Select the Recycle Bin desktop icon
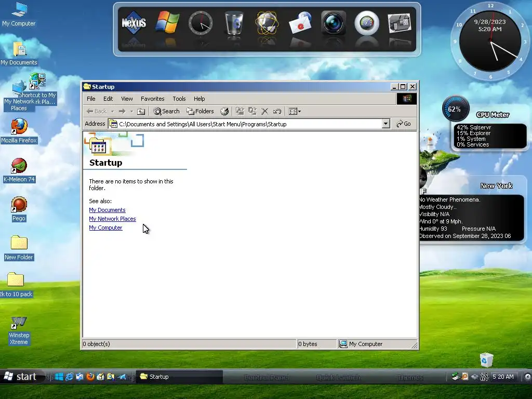 click(486, 360)
